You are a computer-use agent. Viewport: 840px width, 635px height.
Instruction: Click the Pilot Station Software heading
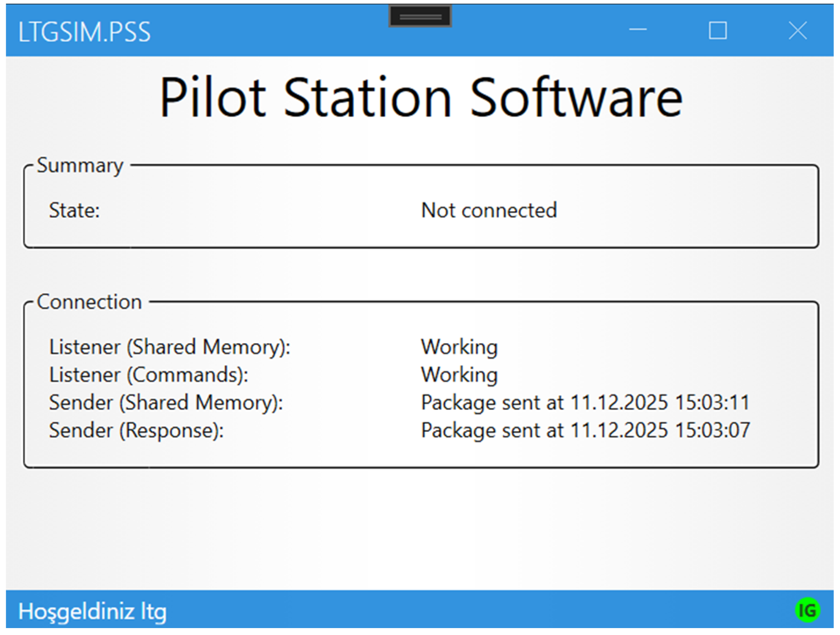(x=421, y=98)
